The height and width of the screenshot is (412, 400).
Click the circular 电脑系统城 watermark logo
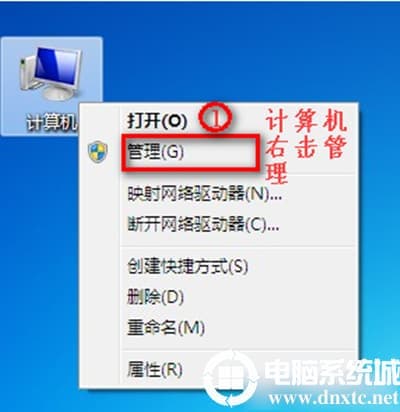tap(231, 378)
